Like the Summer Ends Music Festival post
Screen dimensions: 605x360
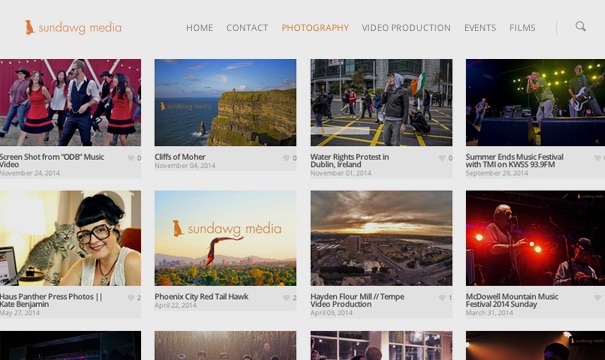pos(598,158)
